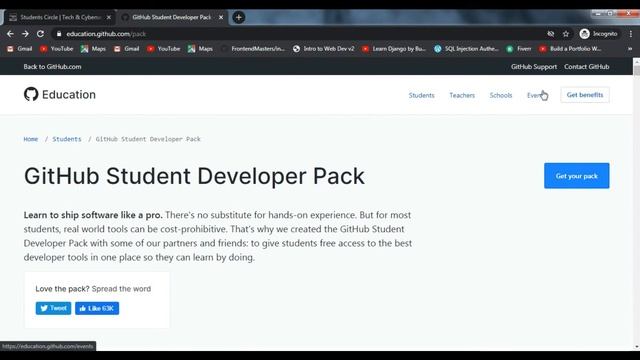Click the Get benefits button

(585, 95)
